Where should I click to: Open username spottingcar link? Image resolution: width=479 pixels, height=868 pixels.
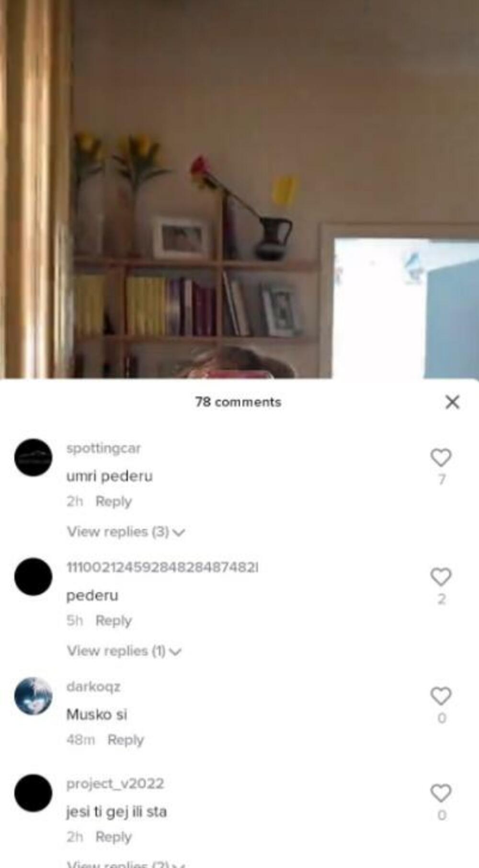103,449
